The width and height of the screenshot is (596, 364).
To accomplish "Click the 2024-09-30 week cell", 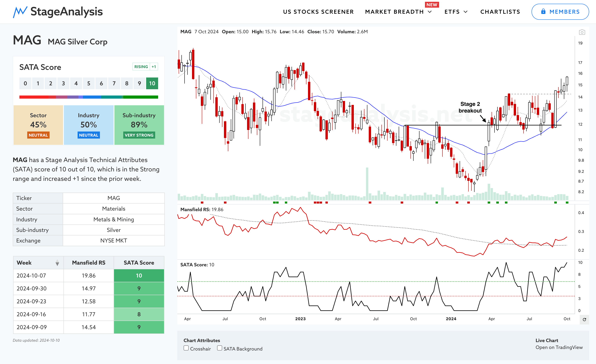I will 38,288.
